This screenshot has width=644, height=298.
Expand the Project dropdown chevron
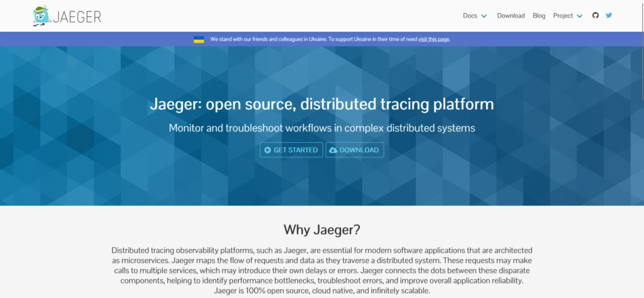click(x=579, y=16)
